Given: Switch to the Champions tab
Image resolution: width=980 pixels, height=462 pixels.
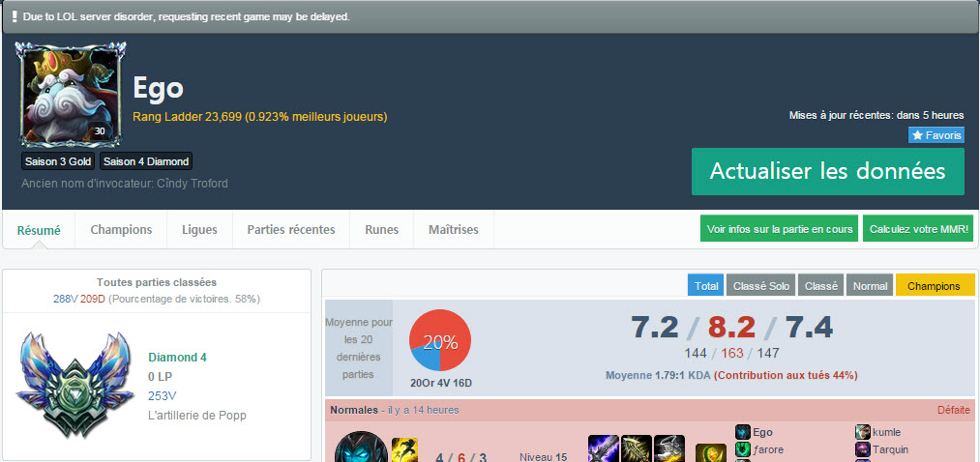Looking at the screenshot, I should (121, 230).
